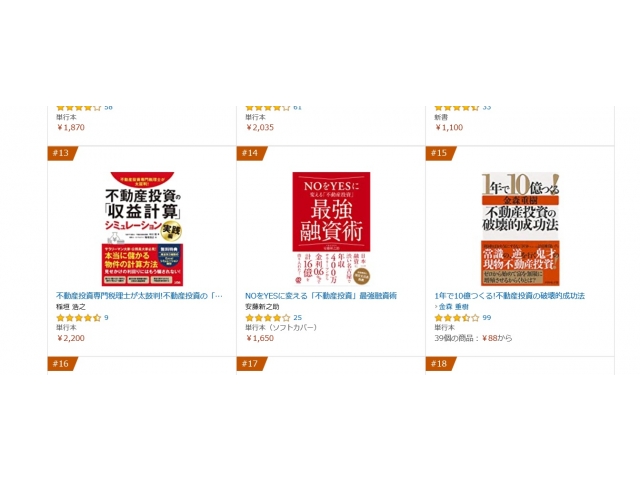Select the #17 rank badge
640x480 pixels.
pos(251,364)
